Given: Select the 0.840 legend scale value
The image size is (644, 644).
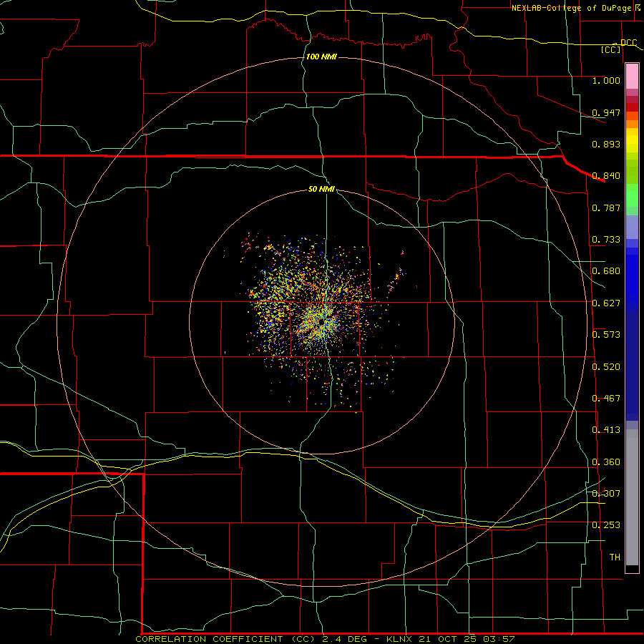Looking at the screenshot, I should coord(606,176).
